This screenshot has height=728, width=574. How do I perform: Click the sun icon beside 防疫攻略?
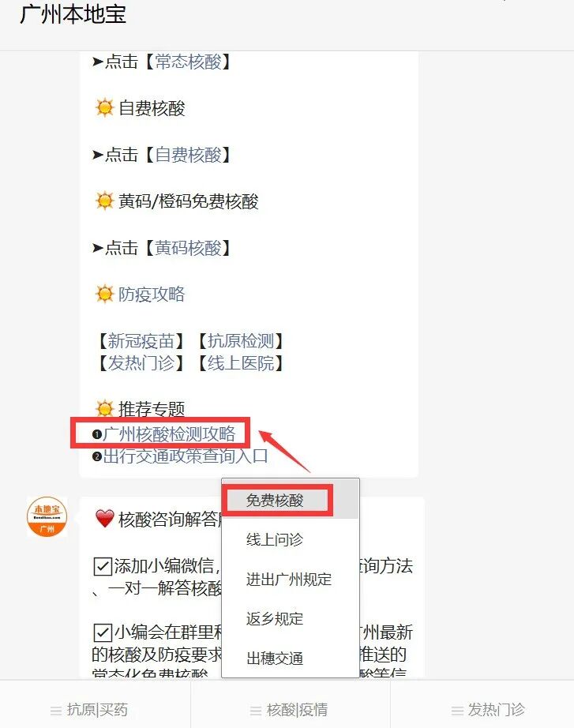[x=104, y=294]
